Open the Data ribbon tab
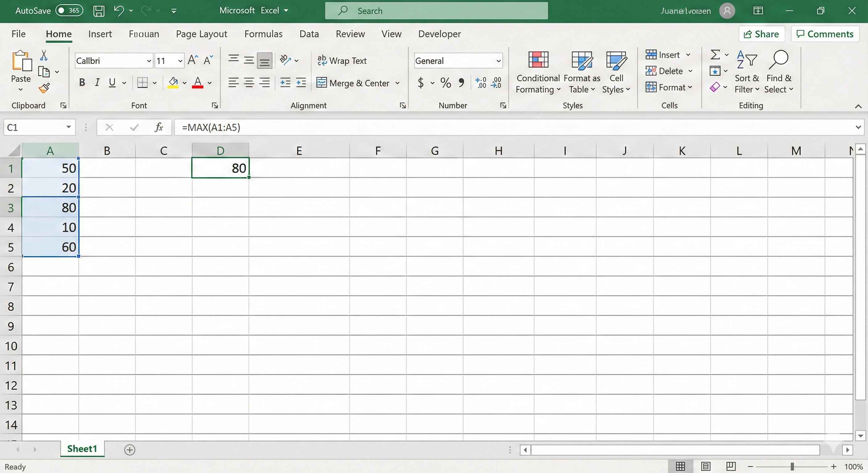This screenshot has height=473, width=868. point(309,34)
